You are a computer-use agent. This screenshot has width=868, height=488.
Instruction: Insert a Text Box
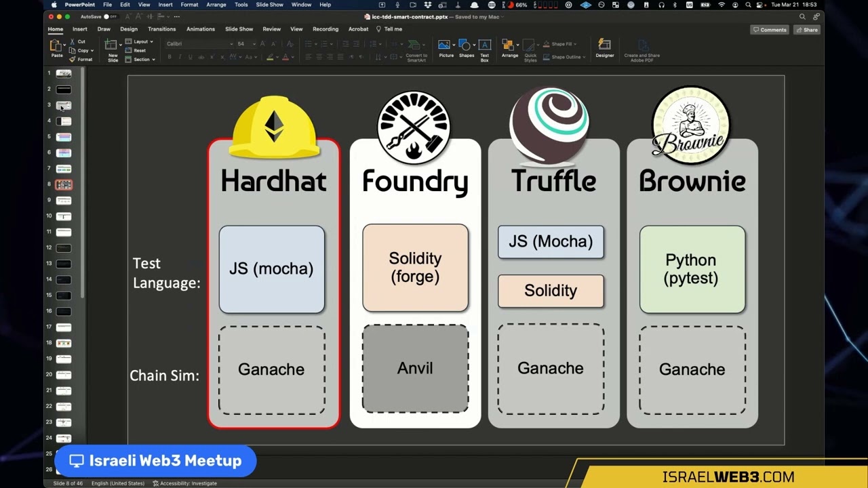(x=484, y=50)
